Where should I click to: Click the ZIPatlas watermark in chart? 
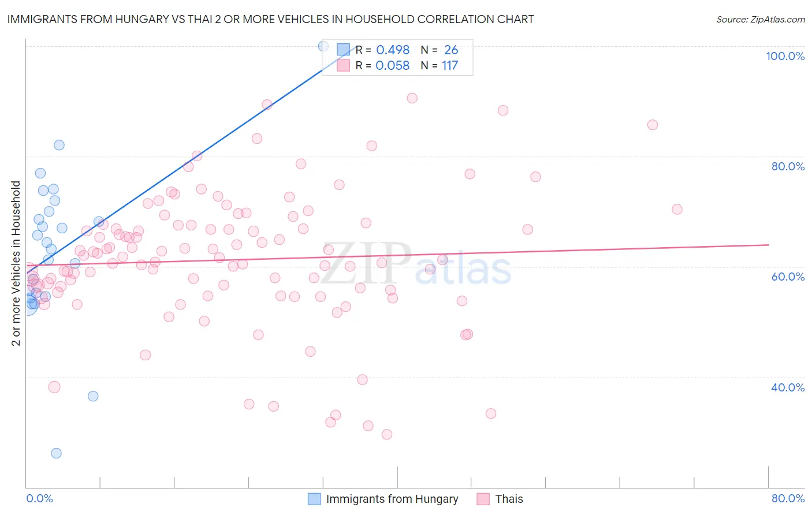[415, 263]
